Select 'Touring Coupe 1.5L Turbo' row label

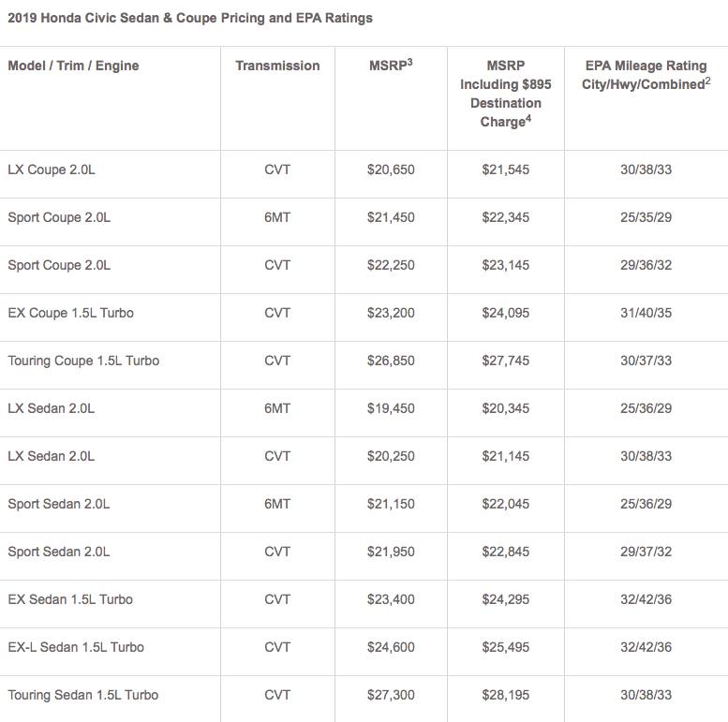[x=83, y=361]
